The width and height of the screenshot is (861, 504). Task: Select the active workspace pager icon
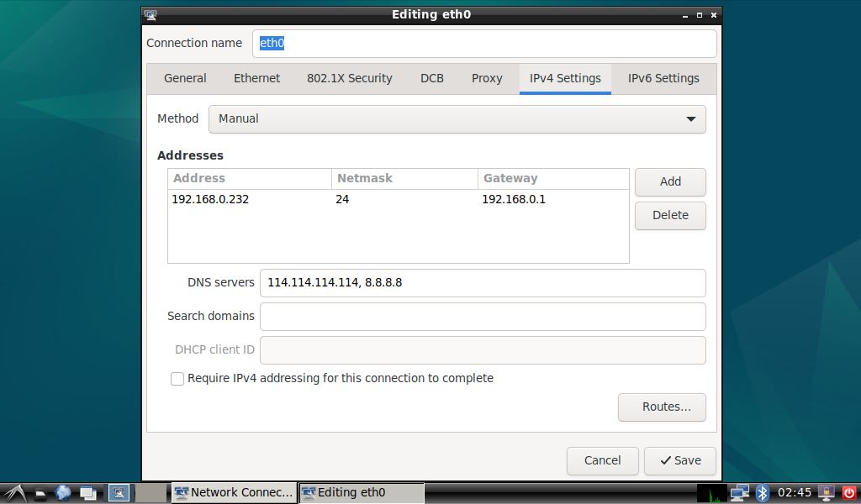(119, 493)
